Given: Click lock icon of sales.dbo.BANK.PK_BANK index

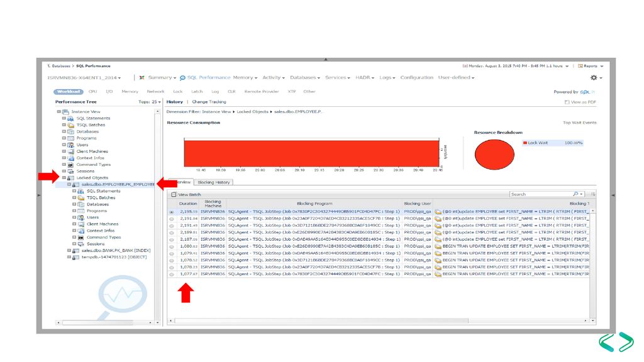Looking at the screenshot, I should coord(75,250).
